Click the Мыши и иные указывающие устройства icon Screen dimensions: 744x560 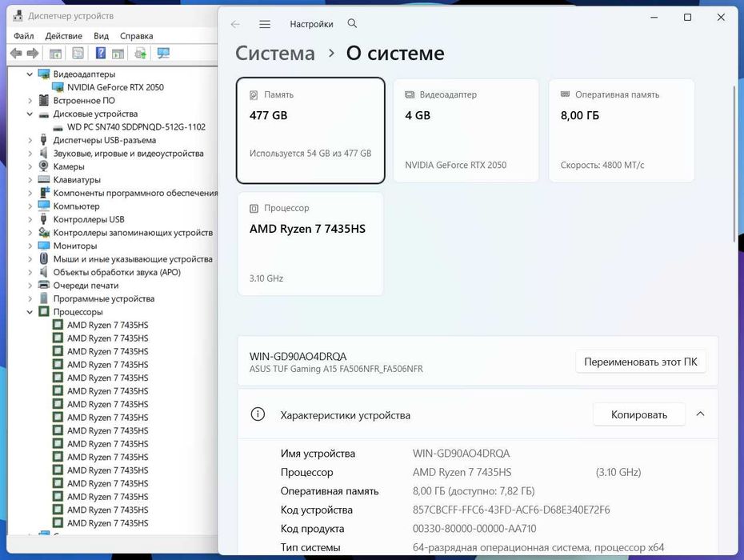pos(44,258)
